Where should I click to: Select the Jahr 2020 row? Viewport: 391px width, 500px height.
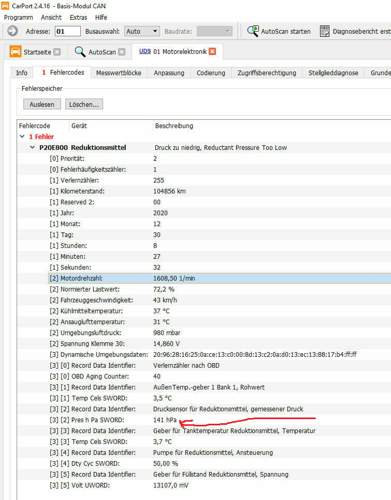(204, 213)
